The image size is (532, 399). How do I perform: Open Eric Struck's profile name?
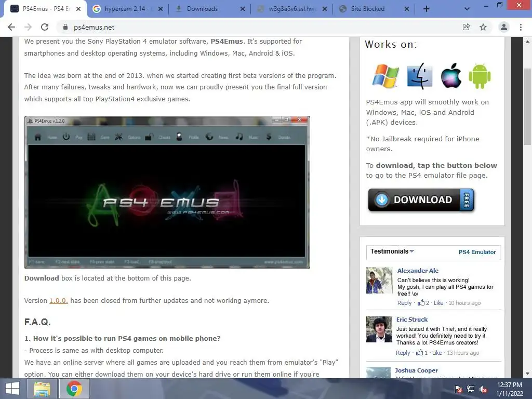[412, 320]
